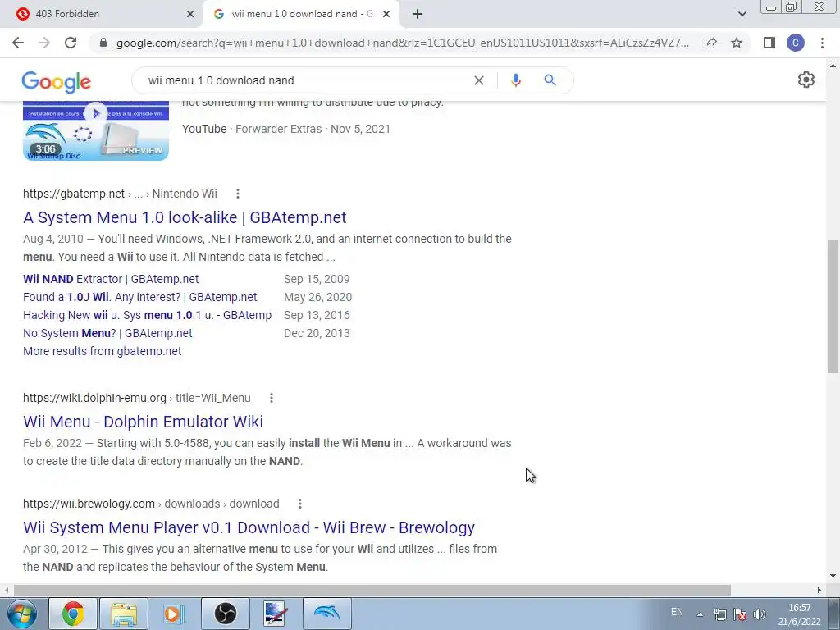Open A System Menu 1.0 look-alike result
Viewport: 840px width, 630px height.
[185, 217]
